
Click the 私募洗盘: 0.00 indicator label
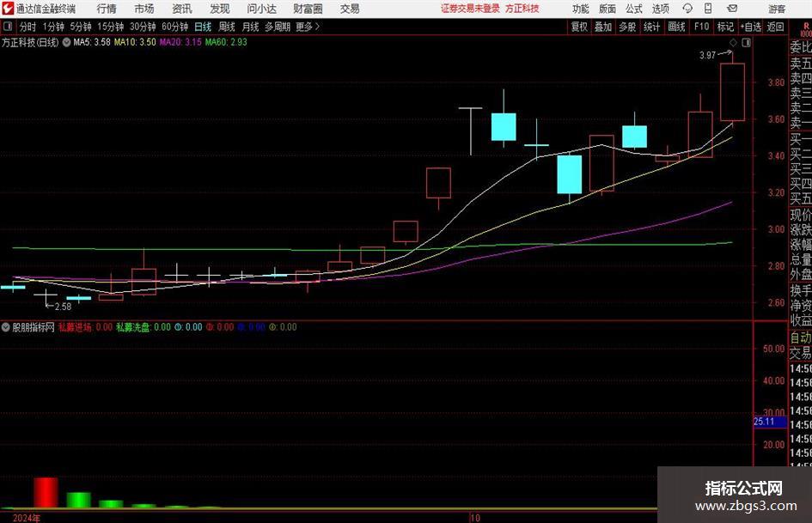(x=143, y=327)
